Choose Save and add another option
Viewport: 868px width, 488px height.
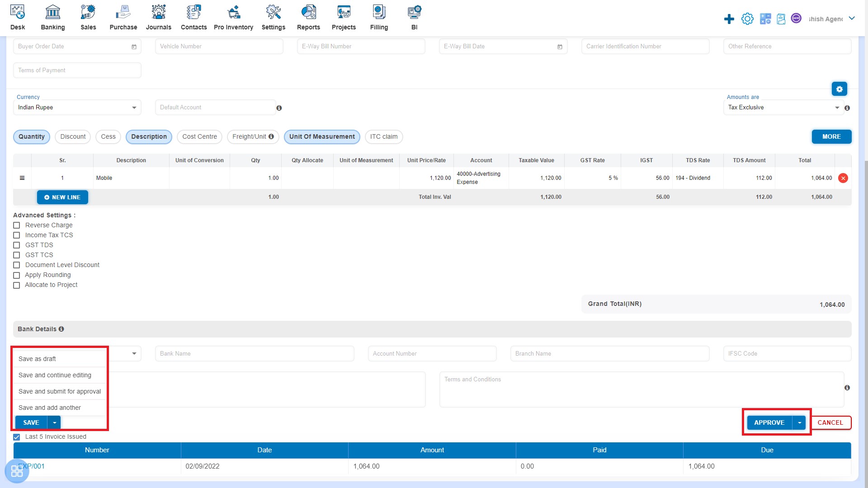click(60, 408)
